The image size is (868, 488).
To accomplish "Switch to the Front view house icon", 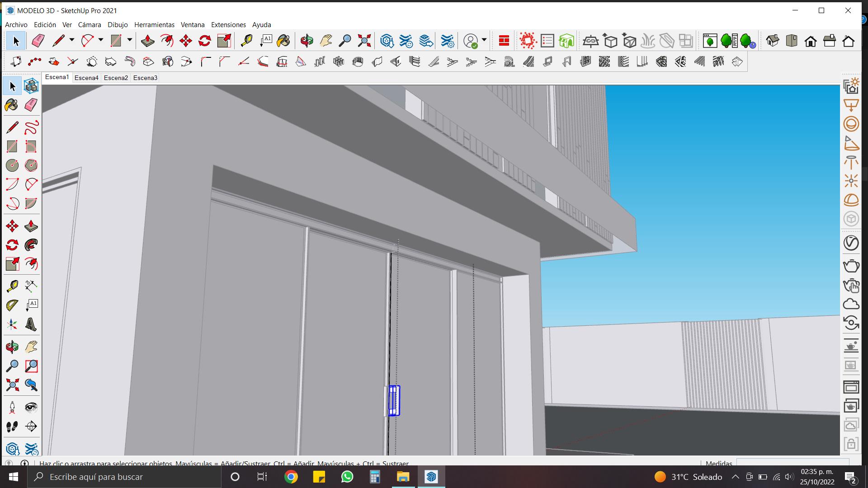I will (811, 41).
